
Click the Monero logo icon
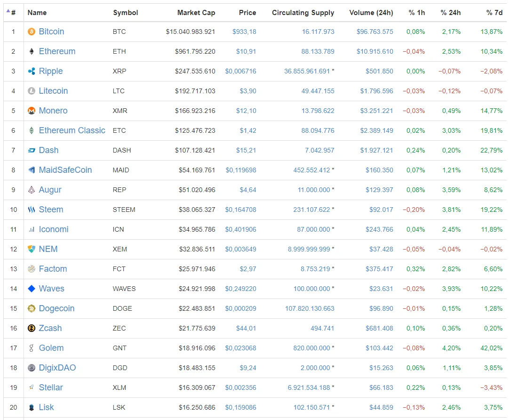coord(31,111)
